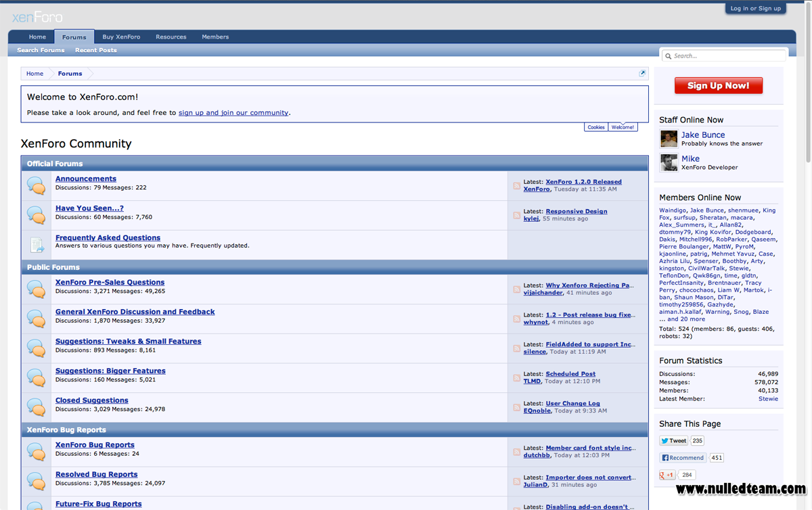
Task: Select the Welcome! notice tab
Action: pyautogui.click(x=623, y=127)
